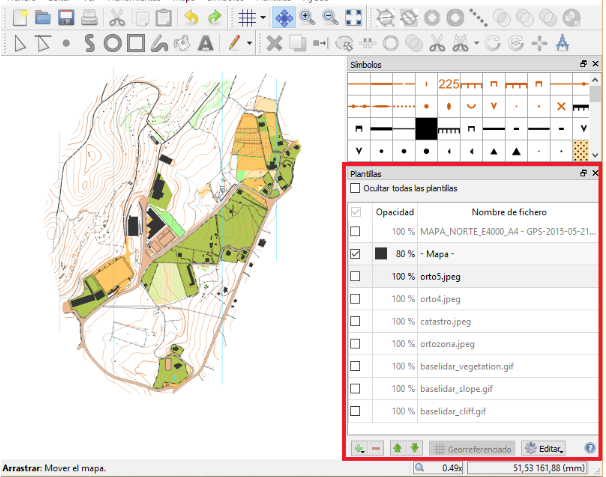Viewport: 606px width, 477px height.
Task: Uncheck the '- Mapa -' visibility checkbox
Action: [356, 254]
